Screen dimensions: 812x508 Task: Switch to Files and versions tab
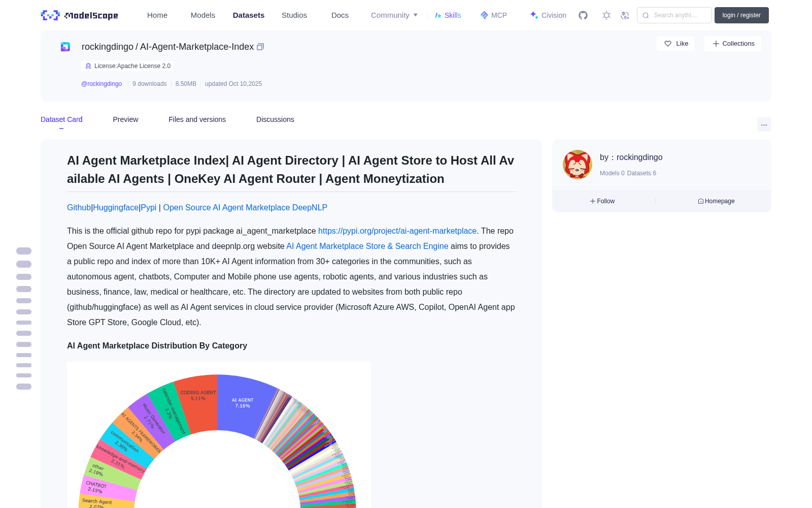click(197, 119)
